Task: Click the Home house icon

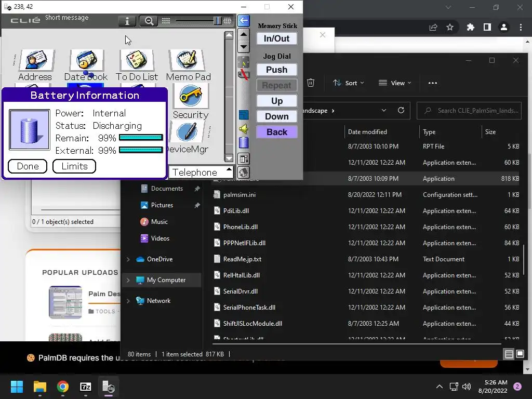Action: point(244,172)
